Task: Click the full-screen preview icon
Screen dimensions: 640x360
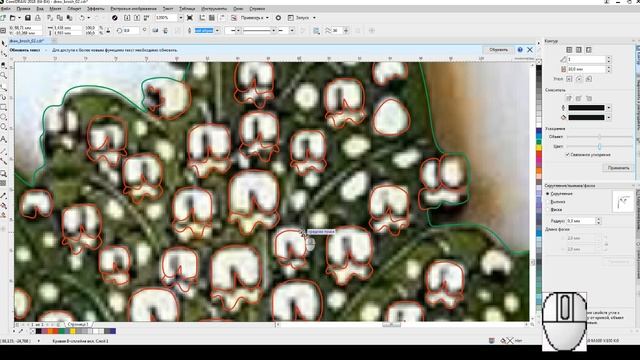Action: [x=190, y=18]
